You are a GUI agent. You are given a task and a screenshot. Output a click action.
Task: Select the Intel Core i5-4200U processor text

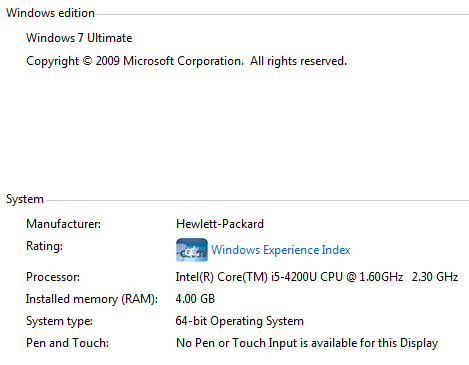[289, 277]
